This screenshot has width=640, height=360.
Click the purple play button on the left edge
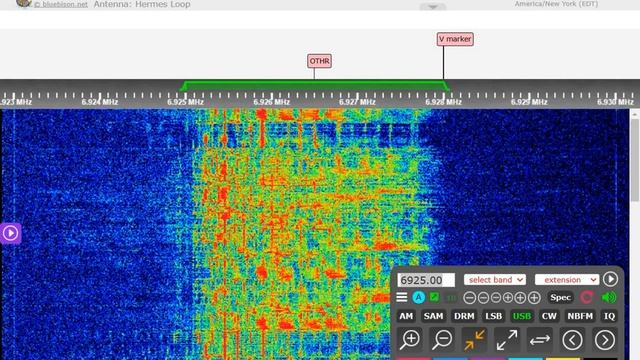pos(10,233)
